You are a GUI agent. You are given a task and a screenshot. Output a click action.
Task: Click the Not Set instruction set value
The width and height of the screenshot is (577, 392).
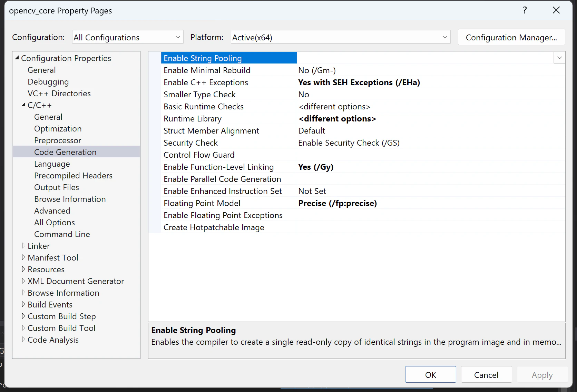tap(312, 191)
